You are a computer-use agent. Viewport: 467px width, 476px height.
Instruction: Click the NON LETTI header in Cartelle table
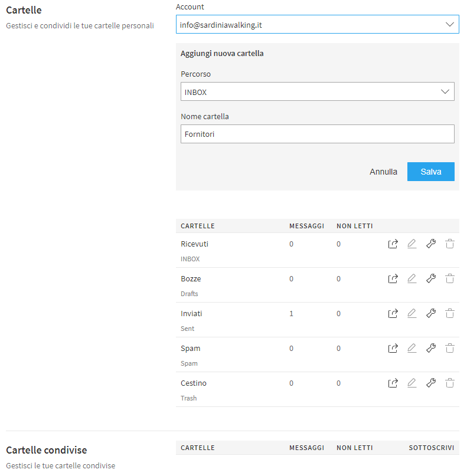354,226
